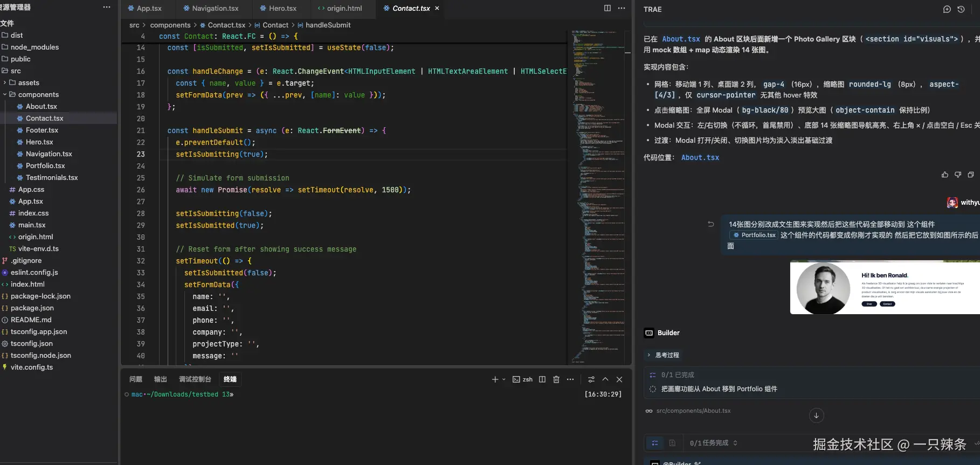Open the attached portfolio screenshot thumbnail

[884, 288]
